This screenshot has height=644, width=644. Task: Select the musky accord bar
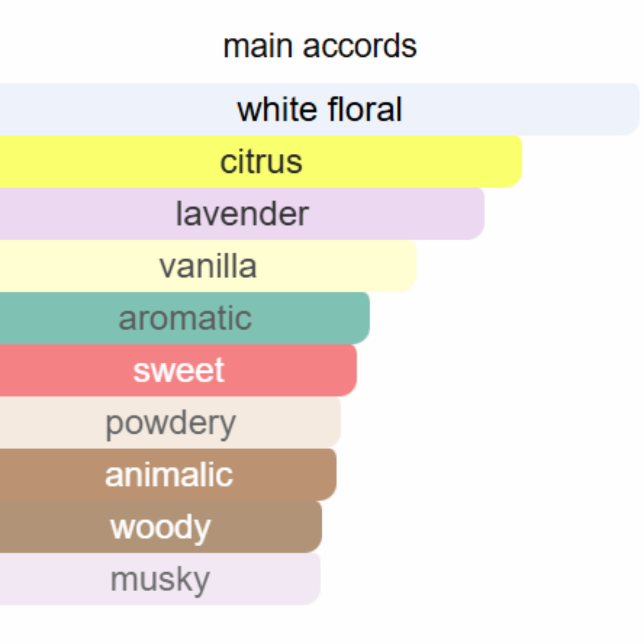(160, 579)
